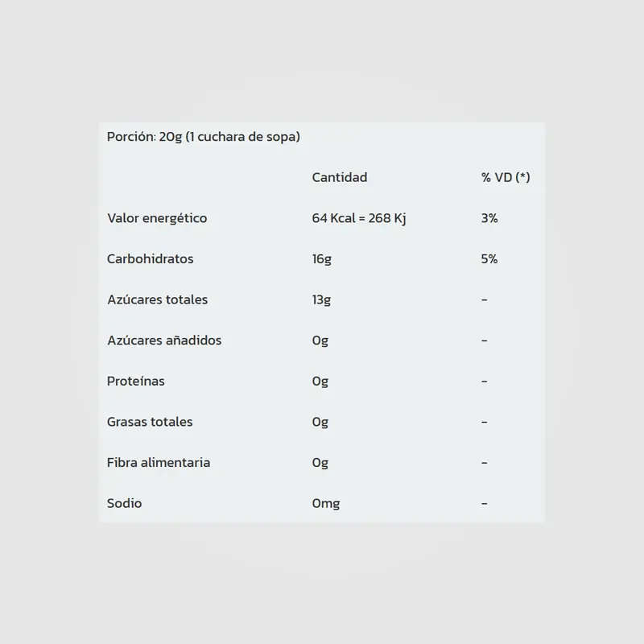The height and width of the screenshot is (644, 644).
Task: Click the 13g total sugars amount
Action: (x=321, y=299)
